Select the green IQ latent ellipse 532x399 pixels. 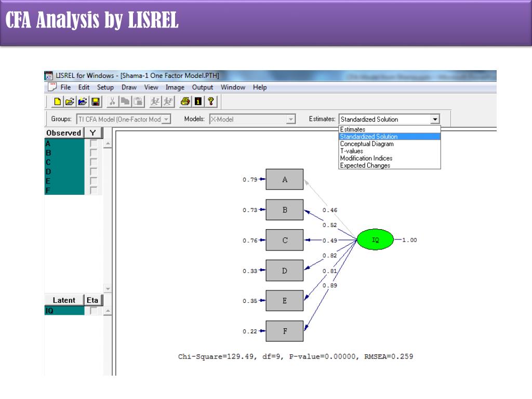click(375, 240)
